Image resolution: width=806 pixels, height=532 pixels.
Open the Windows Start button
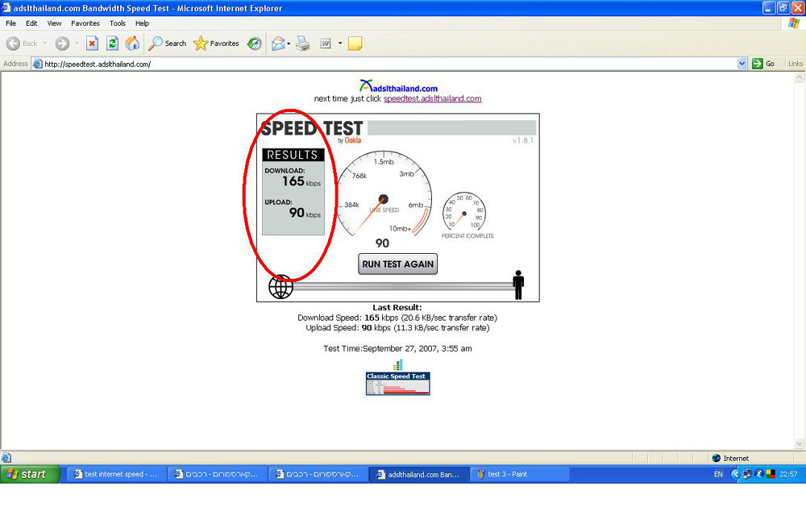[x=30, y=474]
